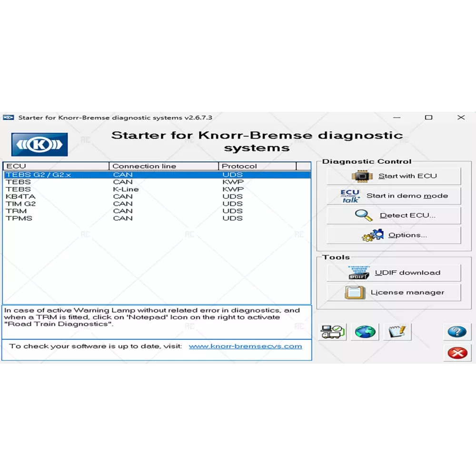Click the Knorr-Bremse logo icon

tap(40, 145)
